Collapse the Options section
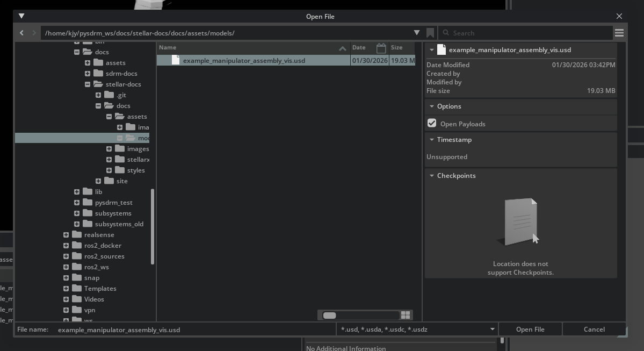The width and height of the screenshot is (644, 351). [x=432, y=106]
